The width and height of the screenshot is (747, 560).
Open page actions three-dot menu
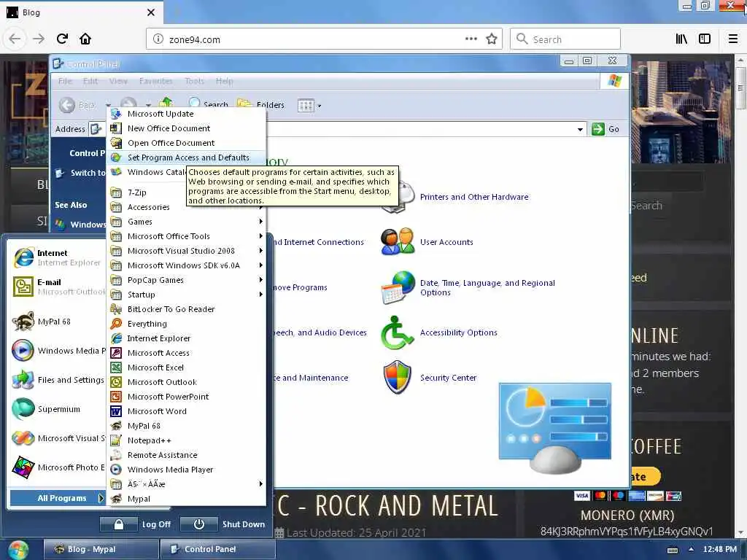(471, 39)
